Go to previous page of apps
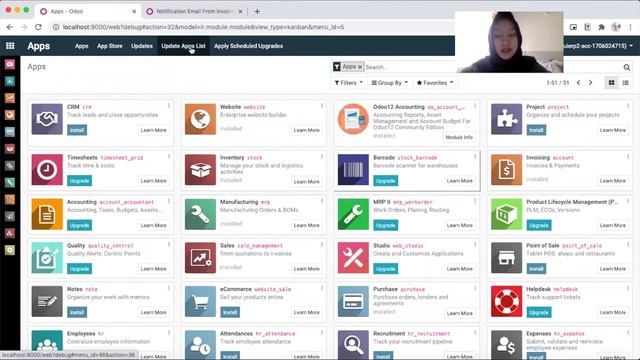This screenshot has width=640, height=360. tap(578, 83)
